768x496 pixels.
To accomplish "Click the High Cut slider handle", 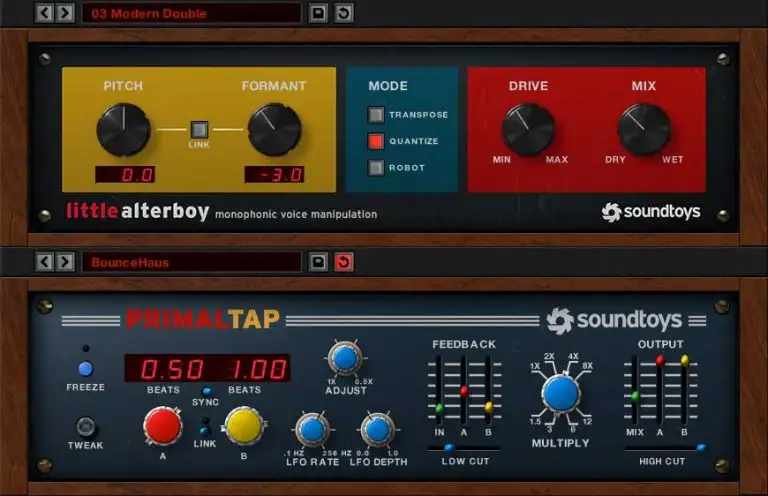I will 701,448.
